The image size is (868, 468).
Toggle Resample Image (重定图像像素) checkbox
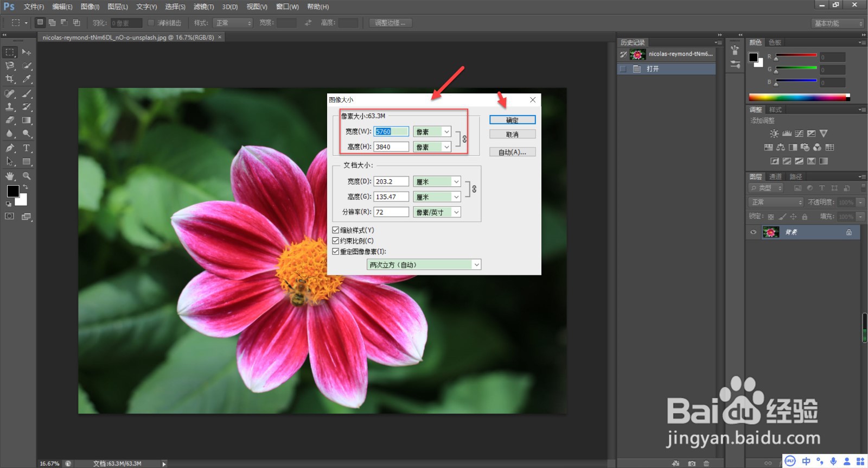[335, 251]
